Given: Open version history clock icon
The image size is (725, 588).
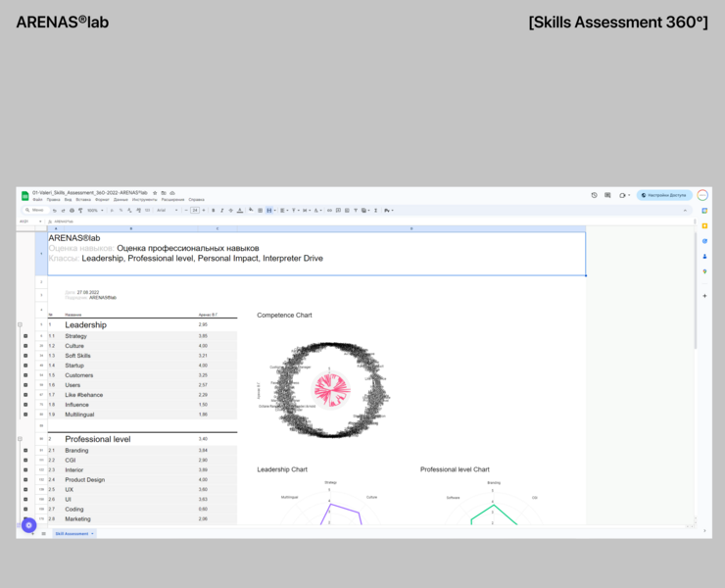Looking at the screenshot, I should [x=594, y=195].
